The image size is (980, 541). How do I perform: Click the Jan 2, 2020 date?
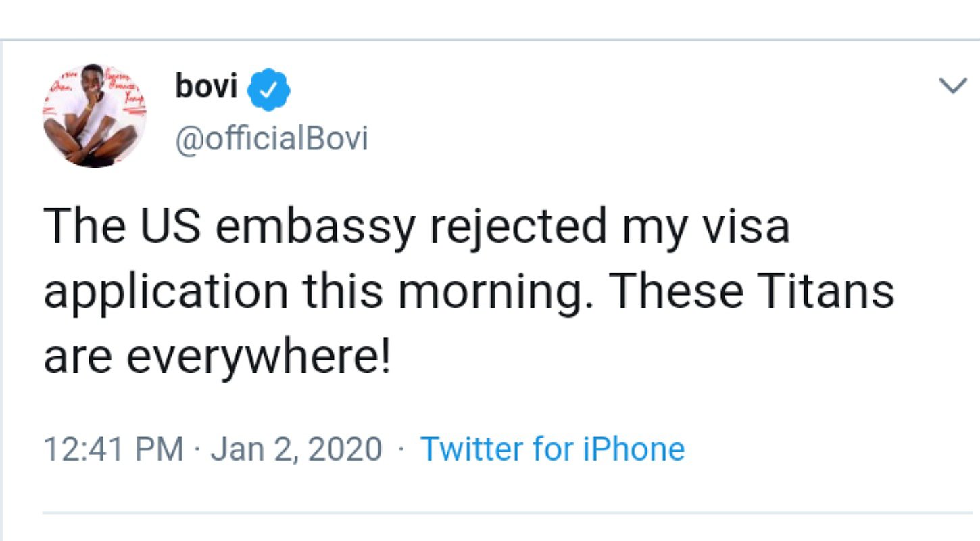[x=296, y=450]
